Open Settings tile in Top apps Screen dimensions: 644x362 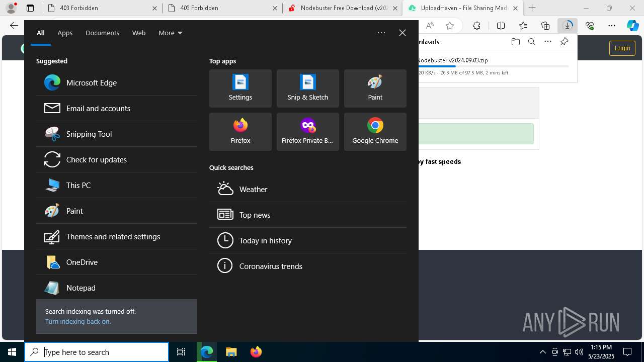(x=240, y=88)
